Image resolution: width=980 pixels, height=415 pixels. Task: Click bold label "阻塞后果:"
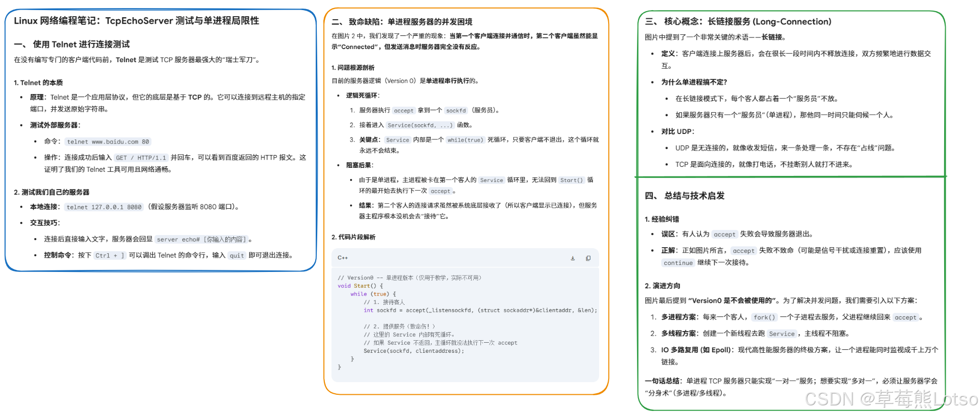(x=360, y=165)
